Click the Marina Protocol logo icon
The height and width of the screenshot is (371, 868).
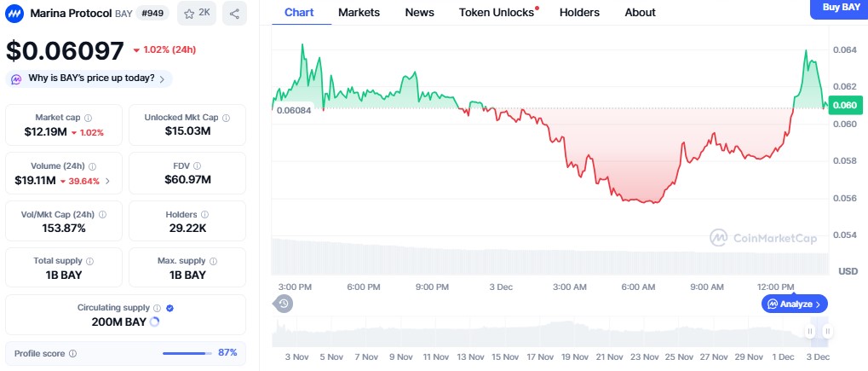tap(15, 13)
